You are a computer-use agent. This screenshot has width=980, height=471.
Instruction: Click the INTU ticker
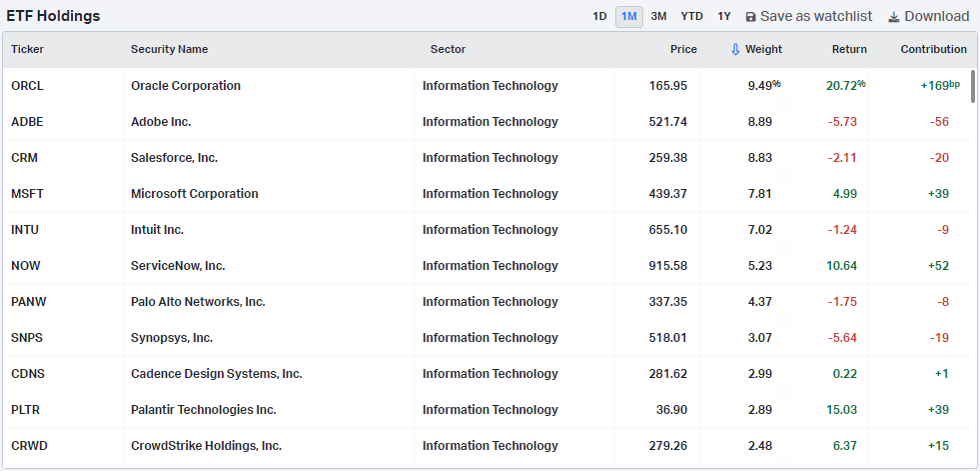point(25,230)
